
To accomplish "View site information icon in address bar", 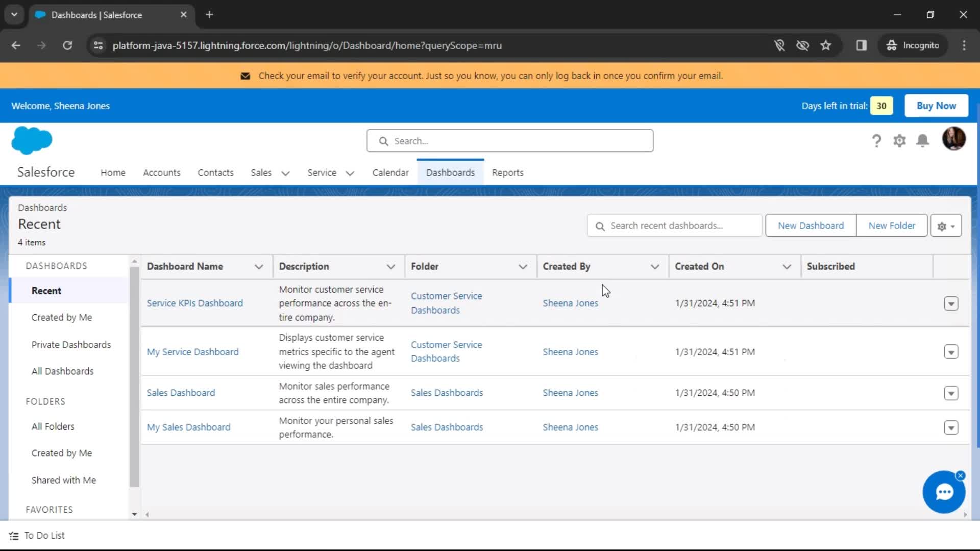I will (98, 45).
